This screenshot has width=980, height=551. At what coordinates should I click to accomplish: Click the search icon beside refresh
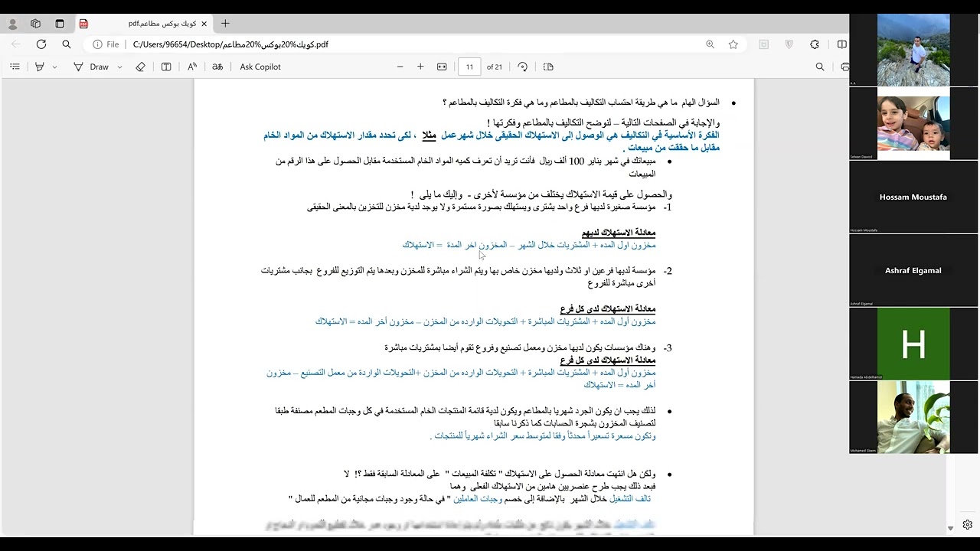[x=67, y=44]
